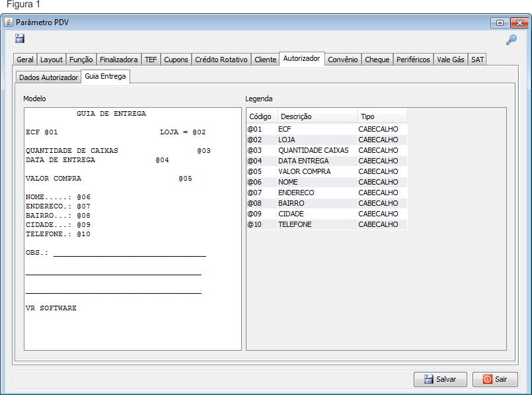
Task: Click the Sair button
Action: coord(495,379)
